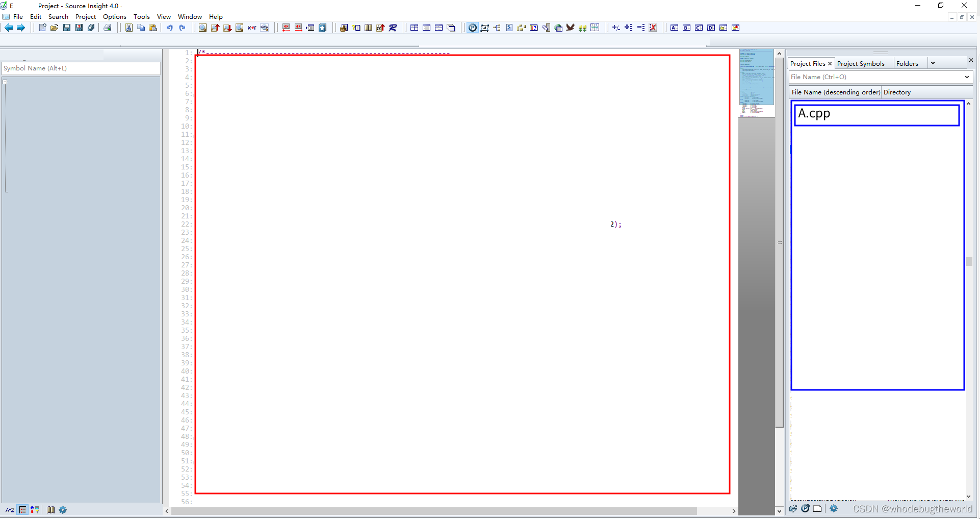The height and width of the screenshot is (519, 980).
Task: Open the project panel tabs overflow arrow
Action: [x=933, y=63]
